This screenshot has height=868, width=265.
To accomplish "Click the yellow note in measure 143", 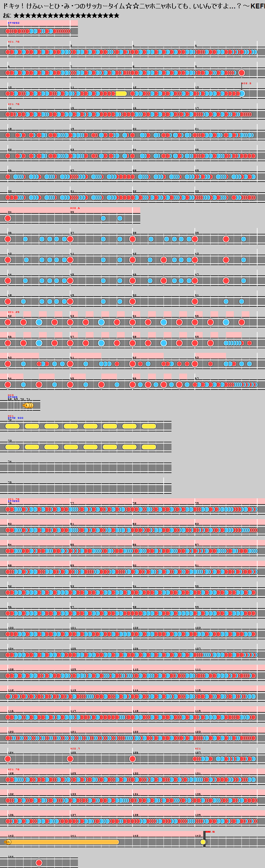I will pos(203,842).
